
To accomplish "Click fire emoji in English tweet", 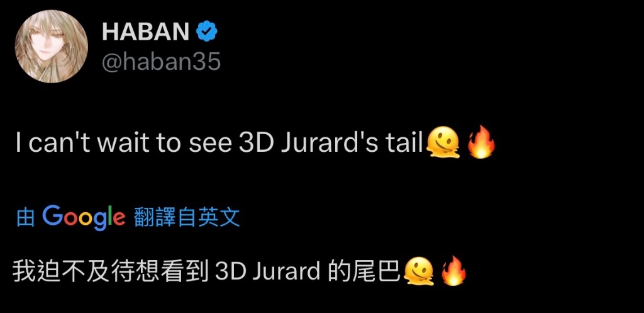I will pyautogui.click(x=481, y=142).
